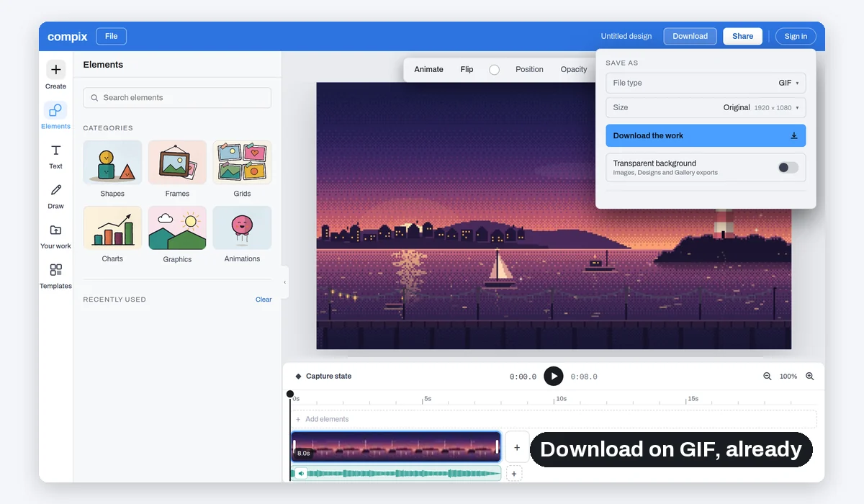Add a clip after the video track

[x=517, y=447]
